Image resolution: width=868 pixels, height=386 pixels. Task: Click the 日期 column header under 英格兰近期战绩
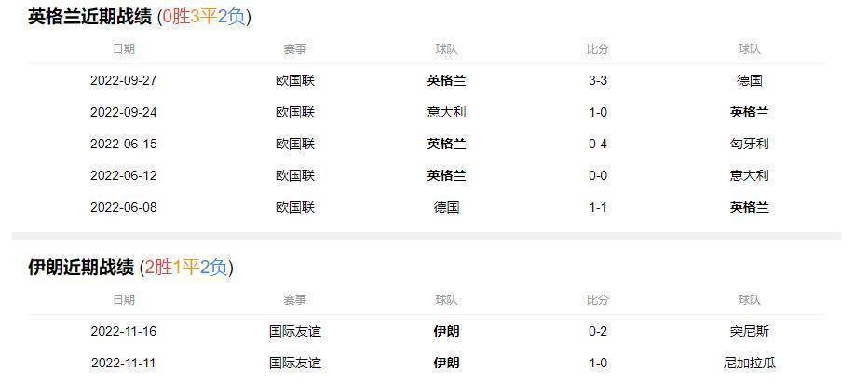[123, 48]
